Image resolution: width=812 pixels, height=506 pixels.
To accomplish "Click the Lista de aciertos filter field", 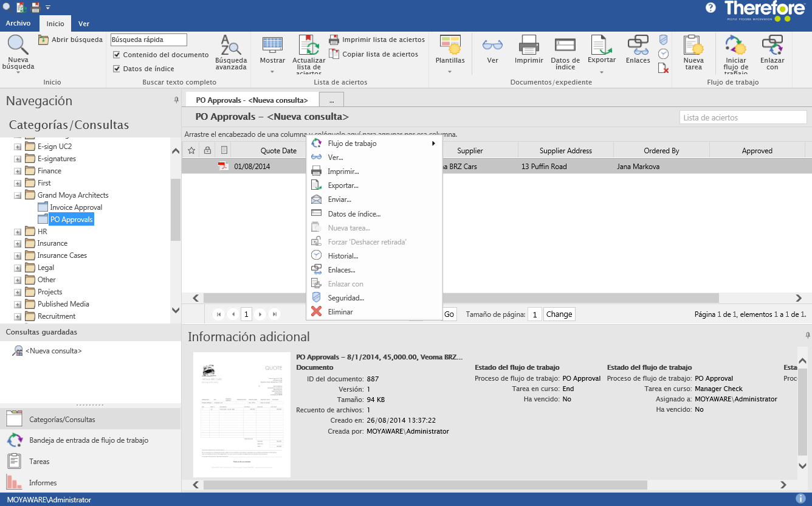I will coord(743,117).
